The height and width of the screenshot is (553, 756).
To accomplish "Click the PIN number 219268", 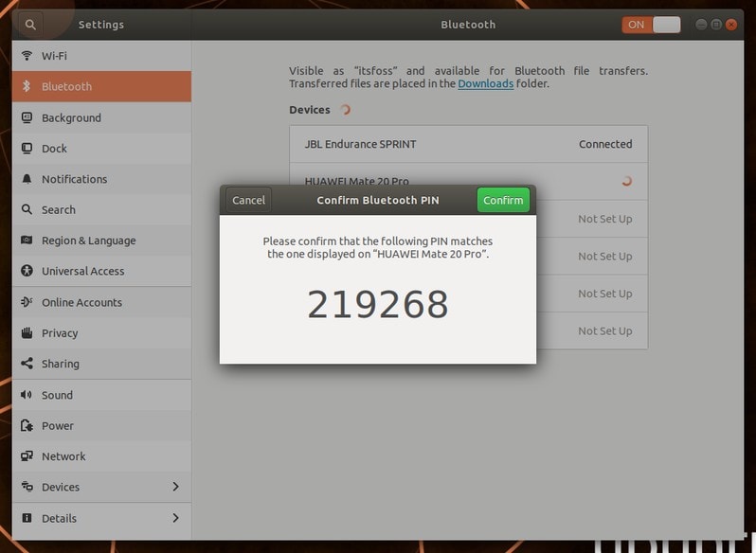I will pyautogui.click(x=378, y=304).
